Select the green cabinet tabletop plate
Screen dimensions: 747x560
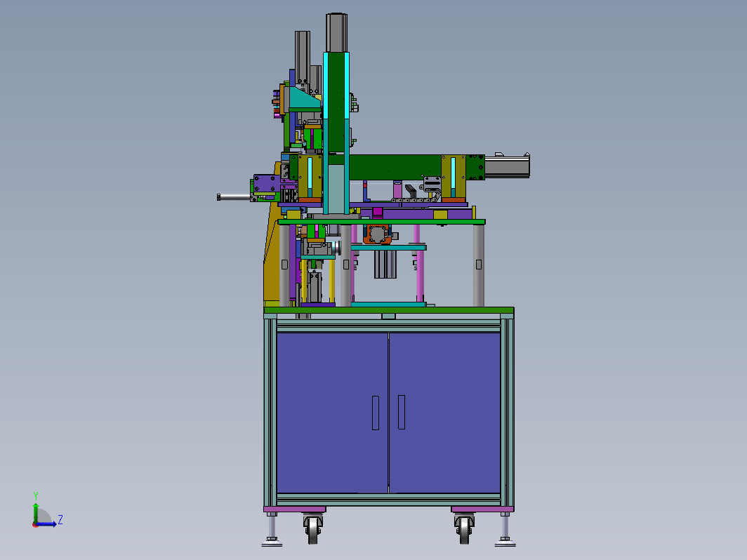pyautogui.click(x=389, y=310)
